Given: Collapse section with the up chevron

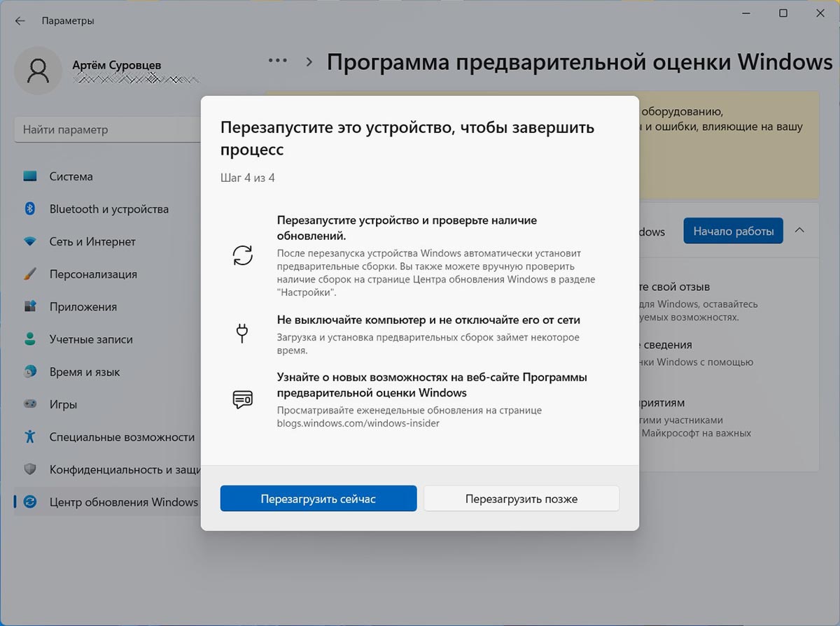Looking at the screenshot, I should [x=800, y=230].
